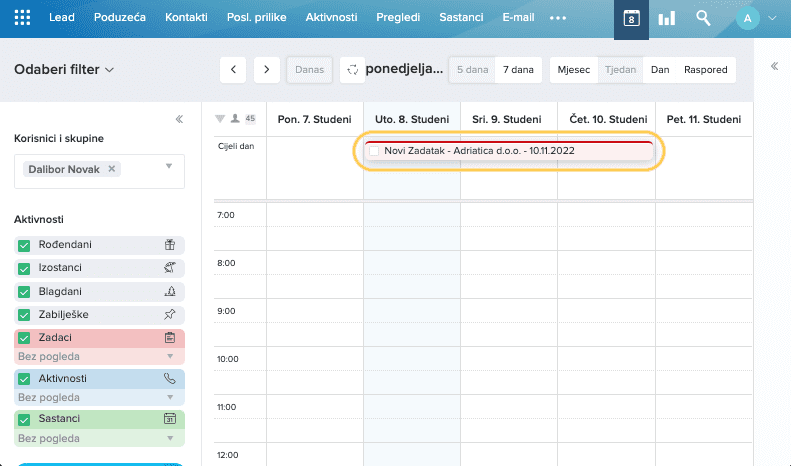Viewport: 791px width, 466px height.
Task: Disable the Sastanci checkbox
Action: (x=24, y=420)
